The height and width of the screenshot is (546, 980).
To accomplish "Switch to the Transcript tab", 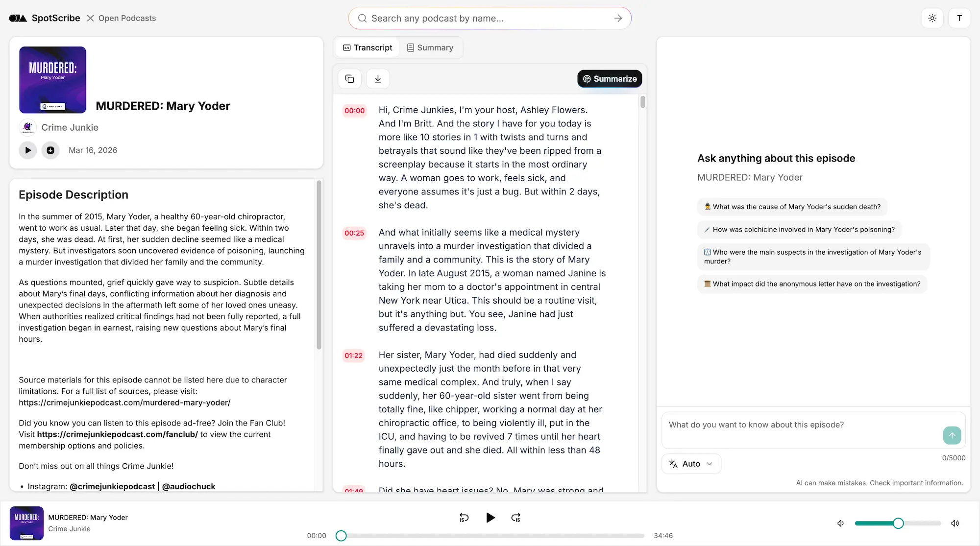I will coord(367,47).
